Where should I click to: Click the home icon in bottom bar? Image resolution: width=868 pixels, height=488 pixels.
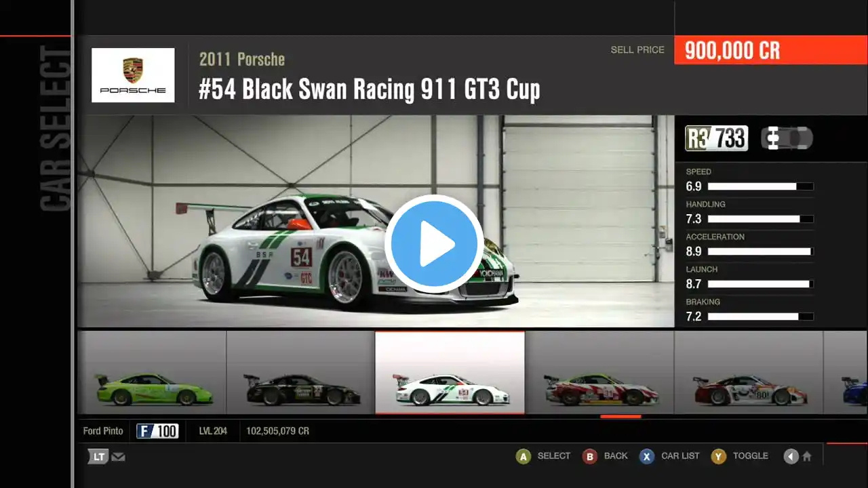[x=806, y=457]
